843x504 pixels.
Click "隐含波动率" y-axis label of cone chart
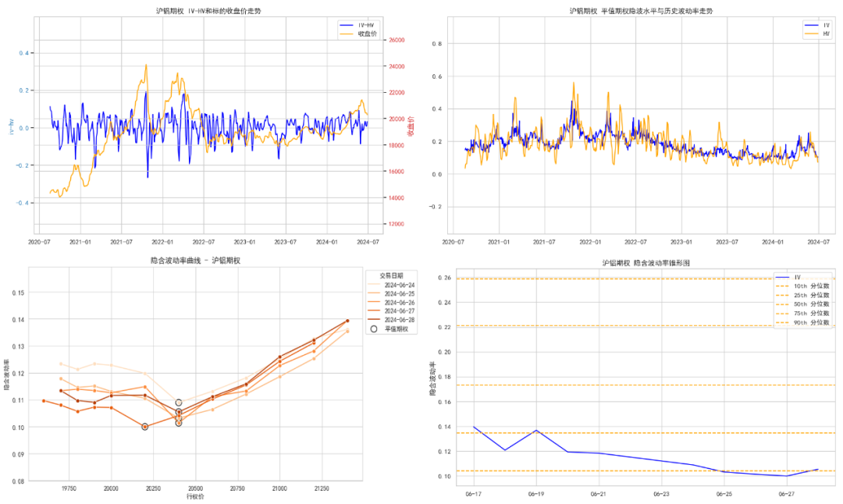coord(432,379)
